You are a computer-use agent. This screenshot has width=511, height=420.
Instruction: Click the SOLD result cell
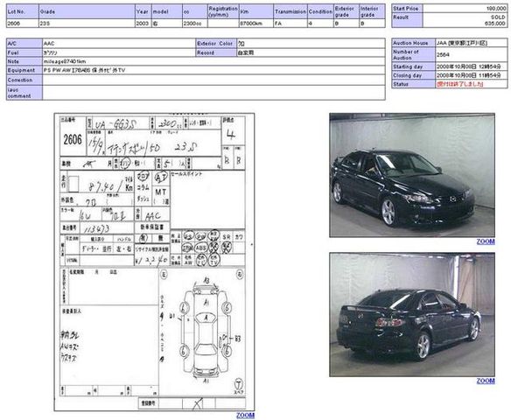465,20
